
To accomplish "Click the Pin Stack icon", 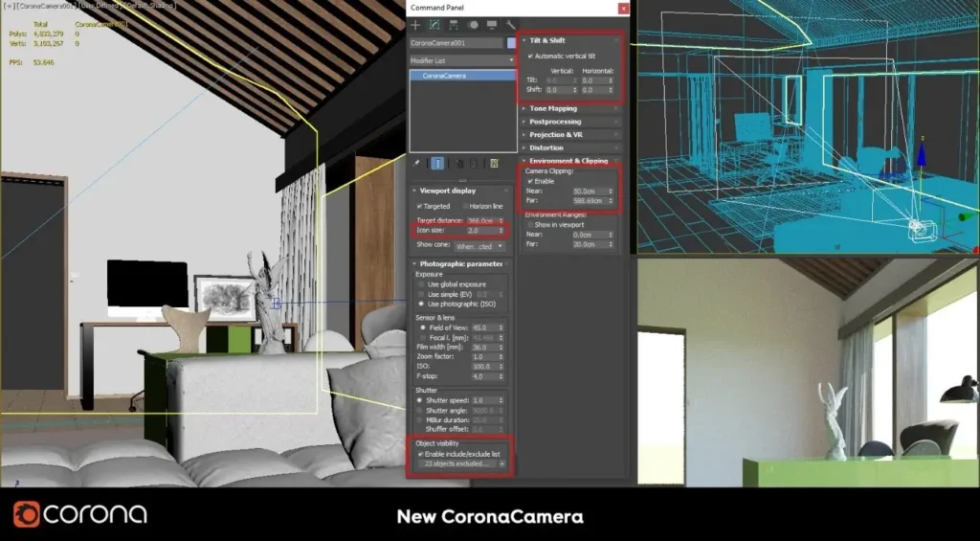I will pos(417,163).
